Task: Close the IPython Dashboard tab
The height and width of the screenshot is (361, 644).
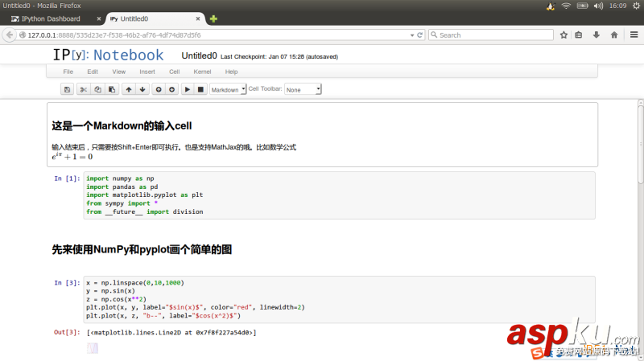Action: click(98, 18)
